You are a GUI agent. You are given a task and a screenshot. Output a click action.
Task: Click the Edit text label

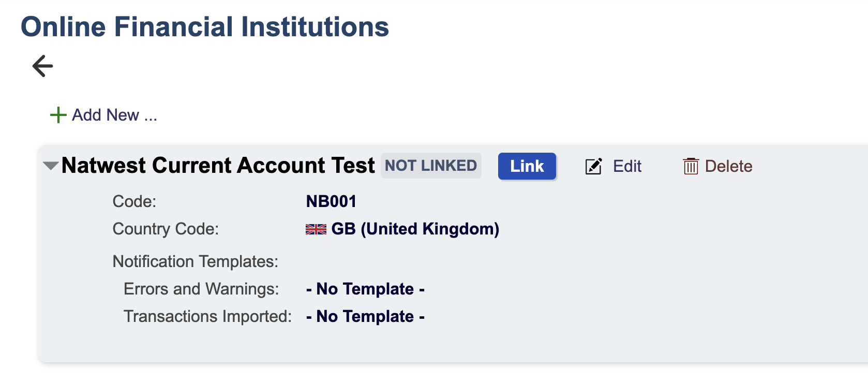[627, 166]
